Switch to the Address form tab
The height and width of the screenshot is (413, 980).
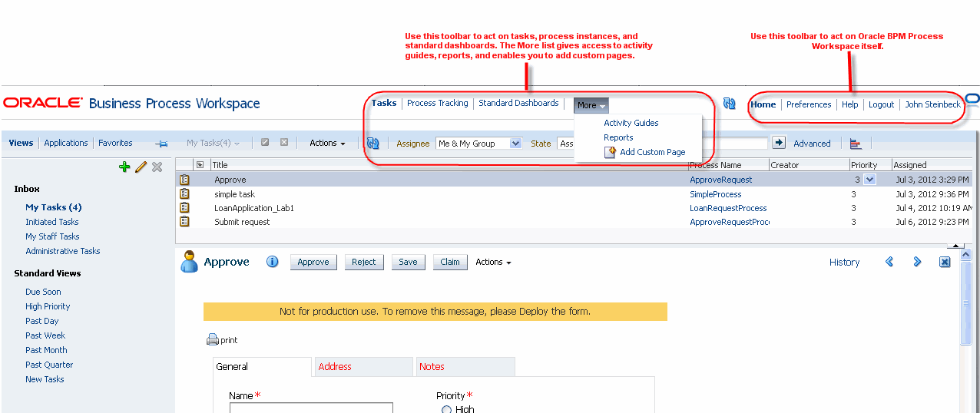364,367
